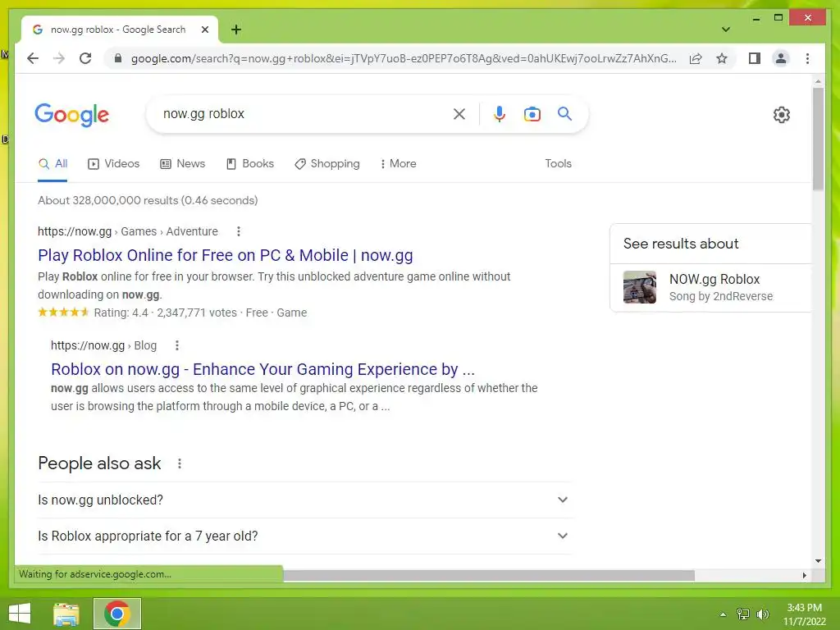This screenshot has width=840, height=630.
Task: Close the now.gg roblox Google Search tab
Action: coord(204,30)
